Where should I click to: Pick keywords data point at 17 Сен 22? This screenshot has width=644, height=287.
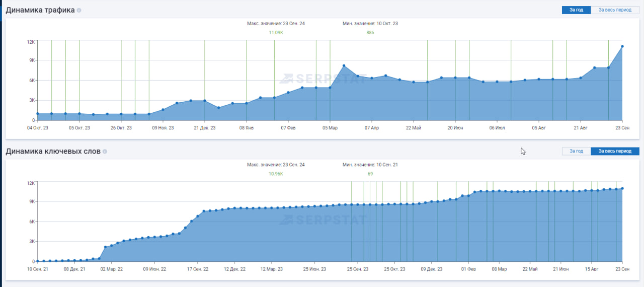[198, 216]
